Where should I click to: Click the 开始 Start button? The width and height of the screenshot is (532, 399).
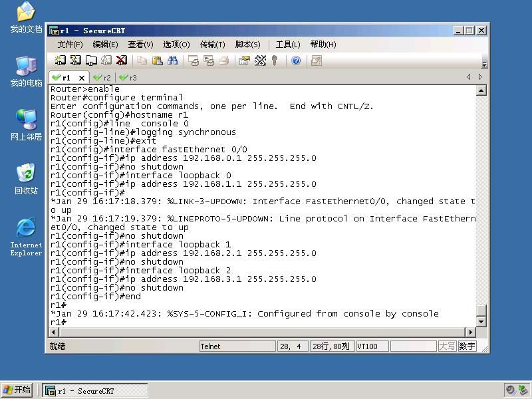(17, 390)
